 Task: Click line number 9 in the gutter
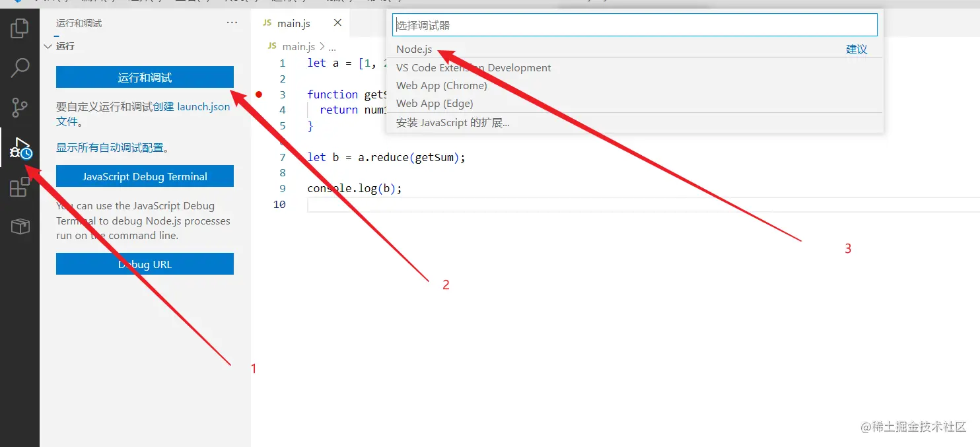point(283,189)
